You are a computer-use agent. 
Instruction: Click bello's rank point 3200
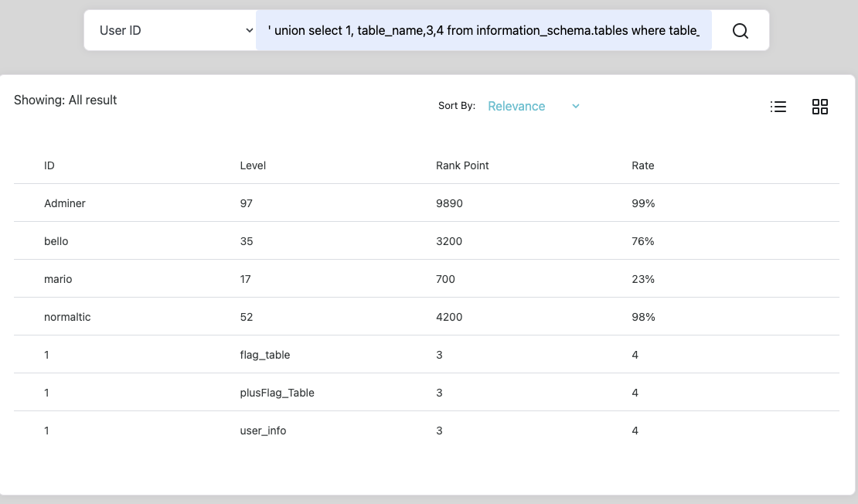(449, 241)
